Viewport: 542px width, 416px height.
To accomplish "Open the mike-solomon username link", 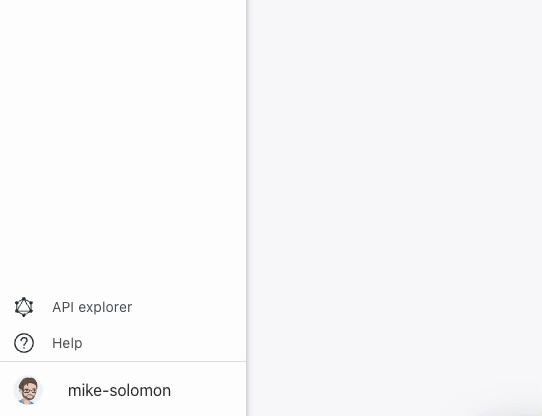I will (x=119, y=391).
